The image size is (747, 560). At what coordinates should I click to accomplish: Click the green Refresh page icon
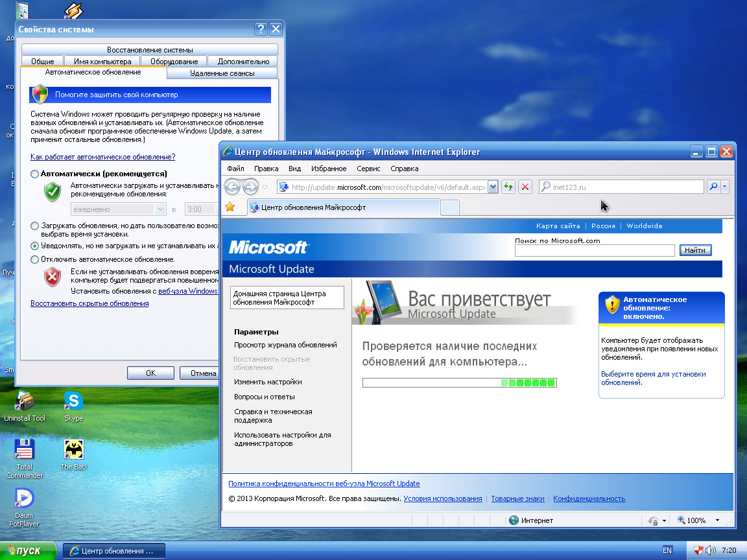tap(508, 187)
